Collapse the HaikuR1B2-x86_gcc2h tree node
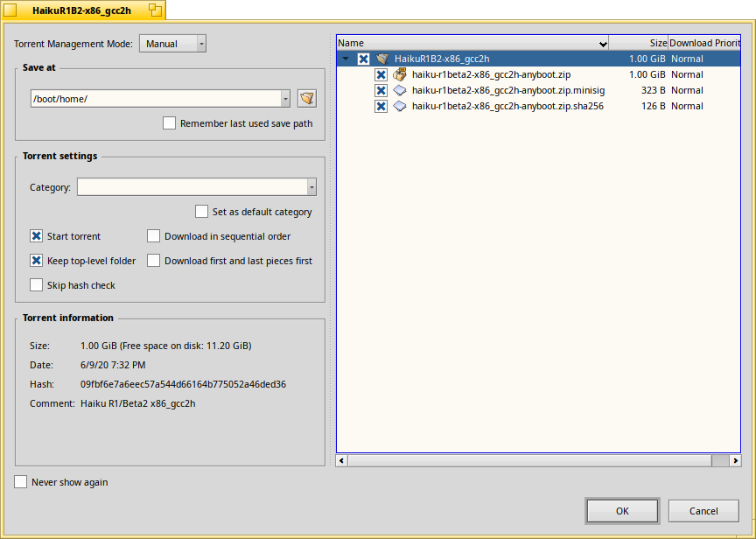This screenshot has width=756, height=539. (346, 59)
